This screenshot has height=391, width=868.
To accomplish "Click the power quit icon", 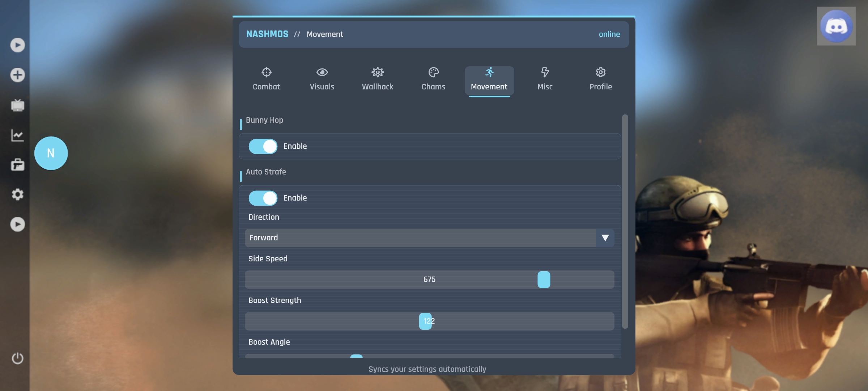I will [17, 358].
